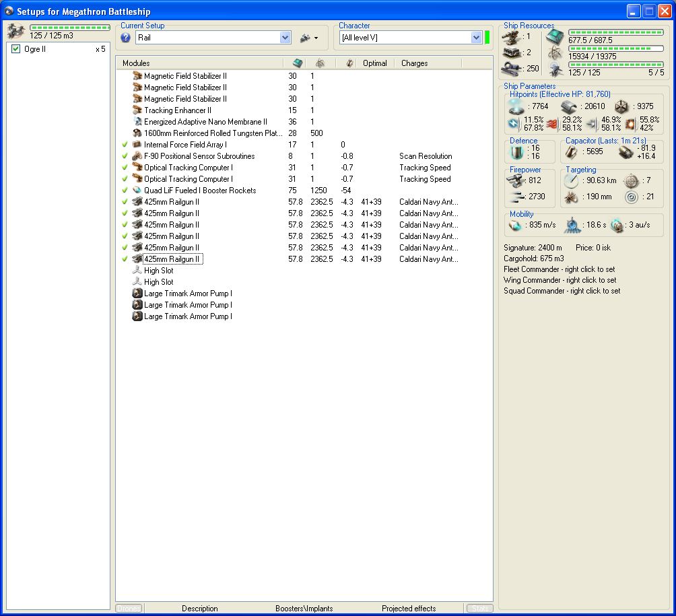Image resolution: width=676 pixels, height=616 pixels.
Task: Sort by the CPU column header icon
Action: tap(298, 63)
